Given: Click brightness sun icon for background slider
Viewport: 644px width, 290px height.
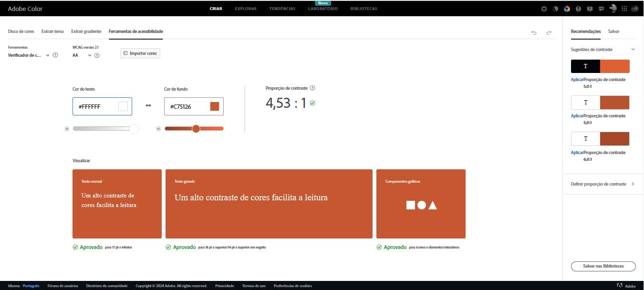Looking at the screenshot, I should tap(158, 129).
